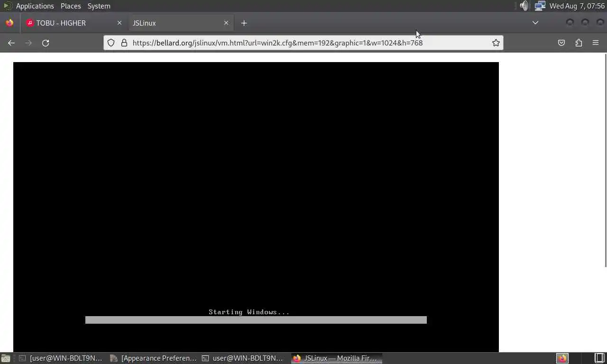List all tabs with the chevron
Viewport: 607px width, 364px height.
(x=535, y=23)
